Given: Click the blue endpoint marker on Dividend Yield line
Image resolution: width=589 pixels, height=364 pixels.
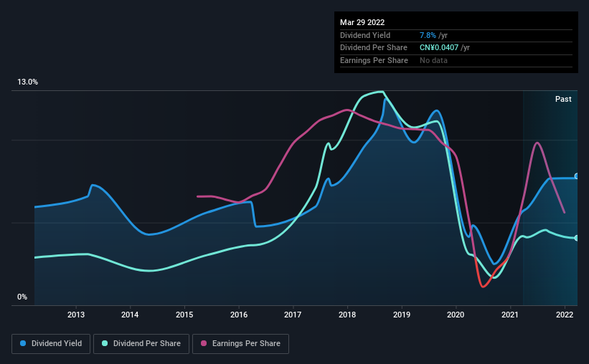Looking at the screenshot, I should coord(577,176).
